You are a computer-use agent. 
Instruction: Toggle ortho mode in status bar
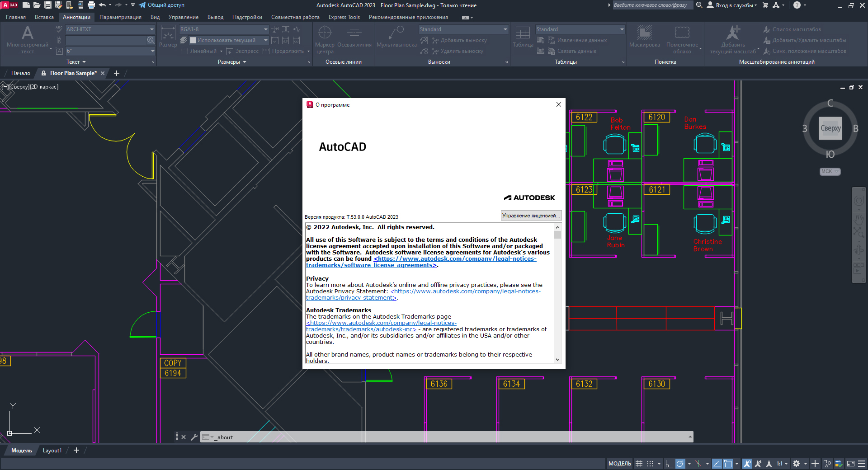point(669,464)
